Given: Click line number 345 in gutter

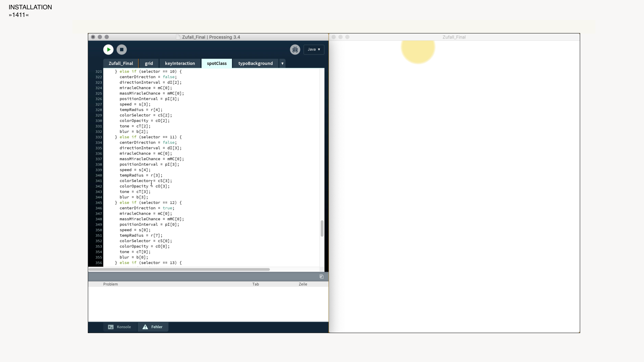Looking at the screenshot, I should 99,203.
